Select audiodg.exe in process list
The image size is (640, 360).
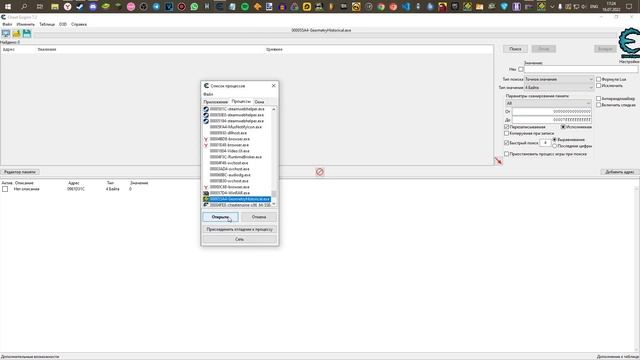pos(237,175)
